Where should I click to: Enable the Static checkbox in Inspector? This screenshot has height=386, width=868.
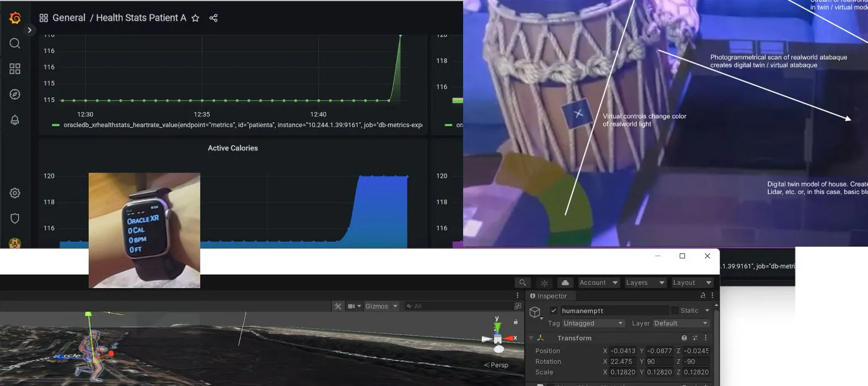click(x=675, y=310)
